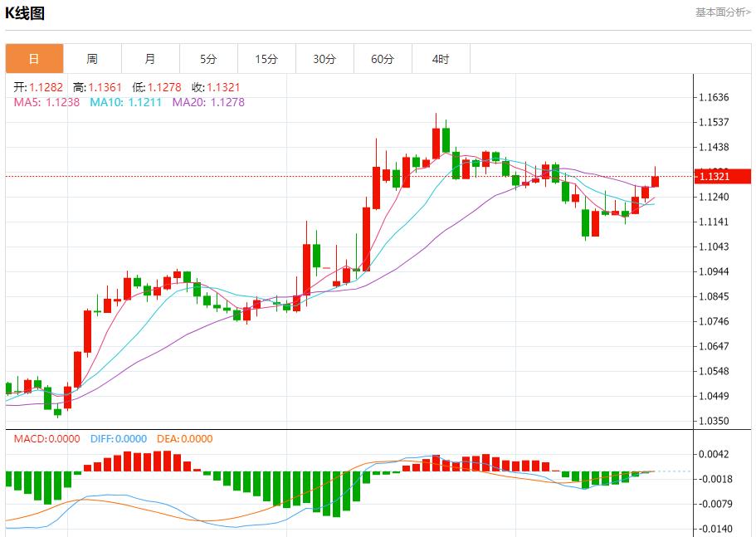Click the DEA indicator label
756x537 pixels.
[184, 439]
